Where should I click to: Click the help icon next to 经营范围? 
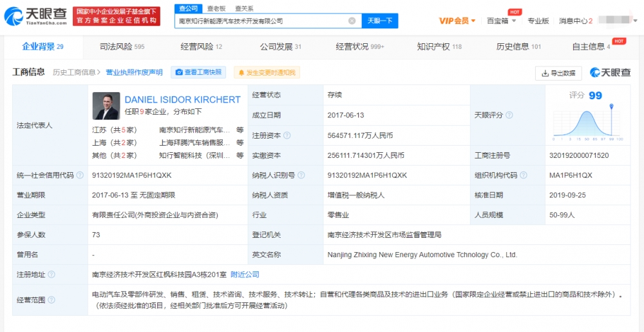point(52,300)
